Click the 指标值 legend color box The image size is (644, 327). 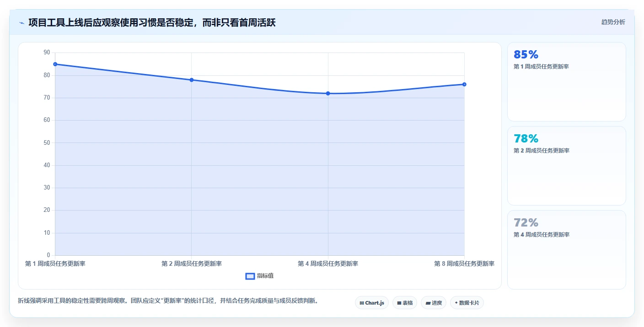(250, 276)
